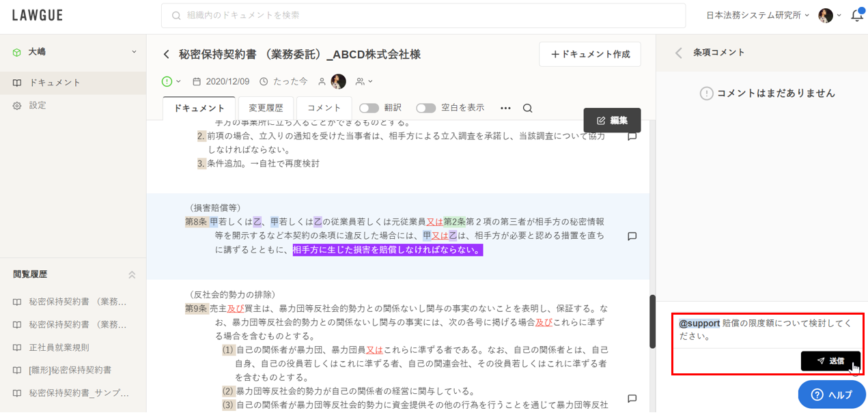868x415 pixels.
Task: Expand the 大嶋 workspace dropdown
Action: click(x=134, y=52)
